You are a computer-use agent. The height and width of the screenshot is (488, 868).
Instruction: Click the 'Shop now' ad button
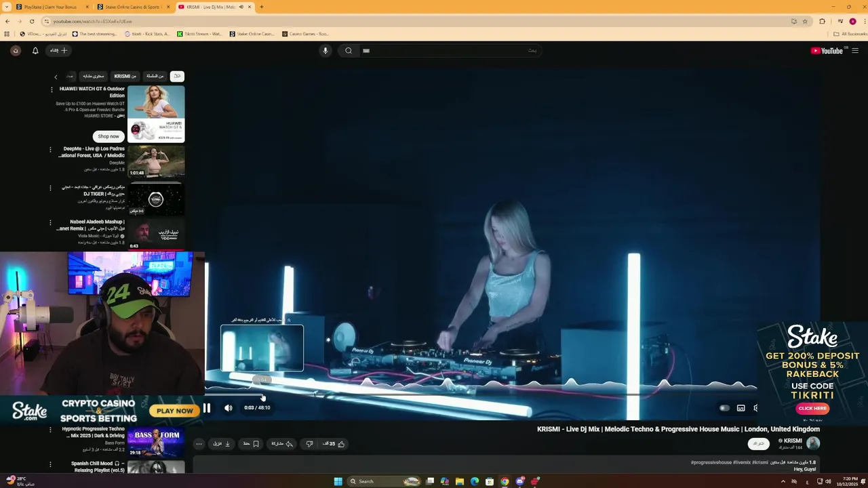pos(108,136)
